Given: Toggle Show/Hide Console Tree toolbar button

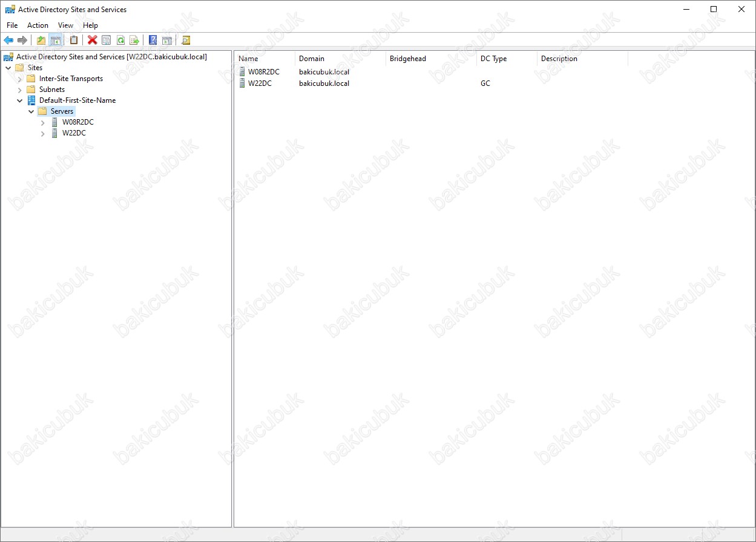Looking at the screenshot, I should pos(55,41).
